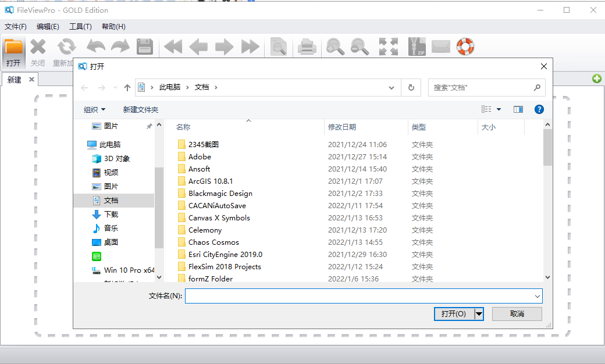This screenshot has height=364, width=605.
Task: Click the find in document magnifier icon
Action: [279, 47]
